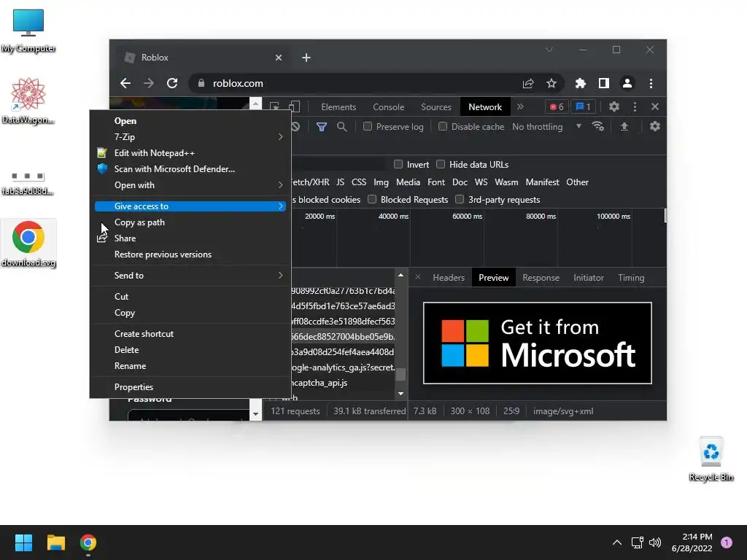This screenshot has height=560, width=747.
Task: Toggle the Chrome side panel icon
Action: coord(603,83)
